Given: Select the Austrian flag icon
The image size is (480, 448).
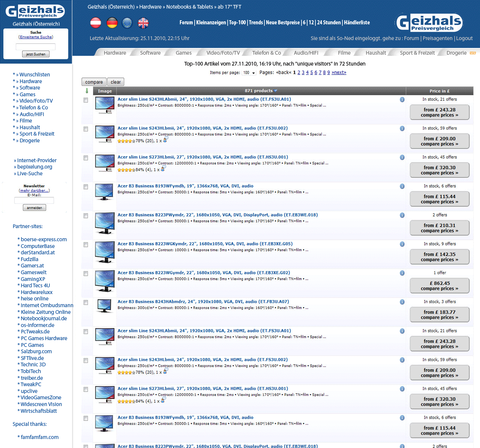Looking at the screenshot, I should pos(96,23).
